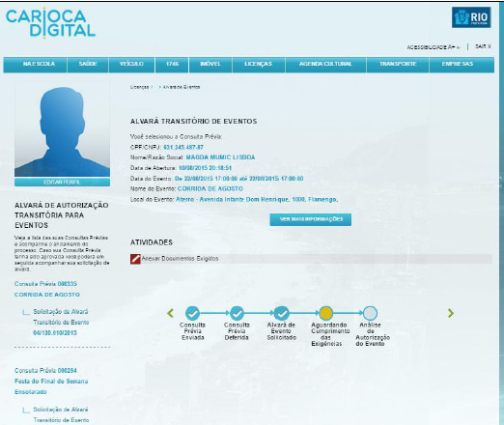
Task: Click the grey Análise de Autorização step
Action: 370,313
